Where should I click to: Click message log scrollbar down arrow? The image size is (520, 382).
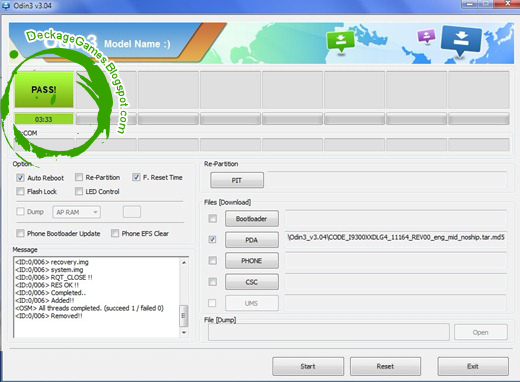(184, 333)
